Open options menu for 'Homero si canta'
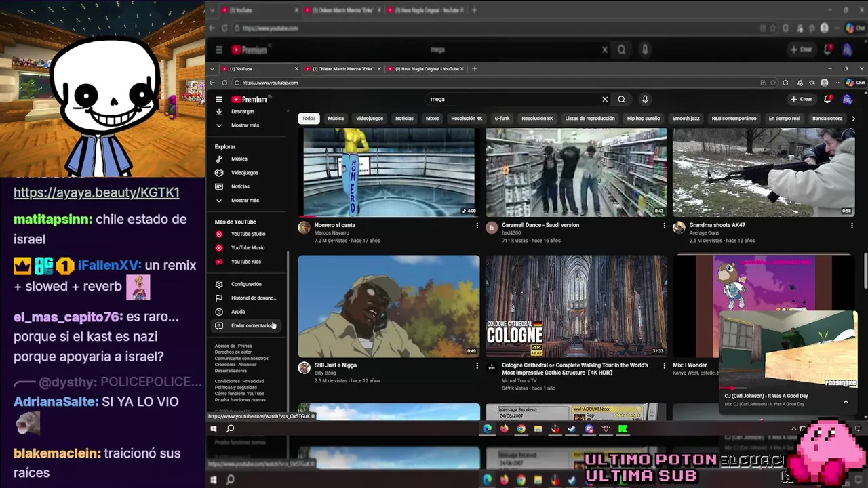 pyautogui.click(x=477, y=226)
